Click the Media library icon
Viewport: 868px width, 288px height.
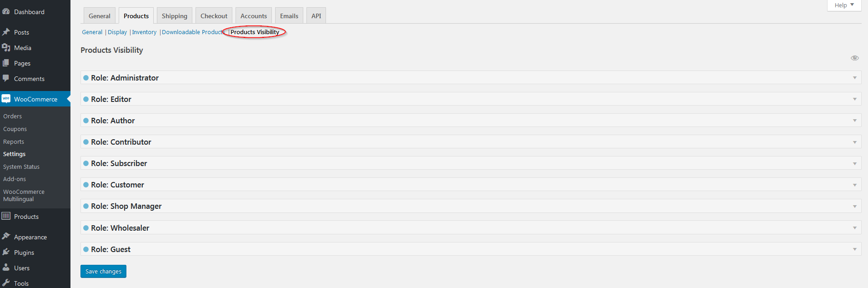pyautogui.click(x=6, y=48)
